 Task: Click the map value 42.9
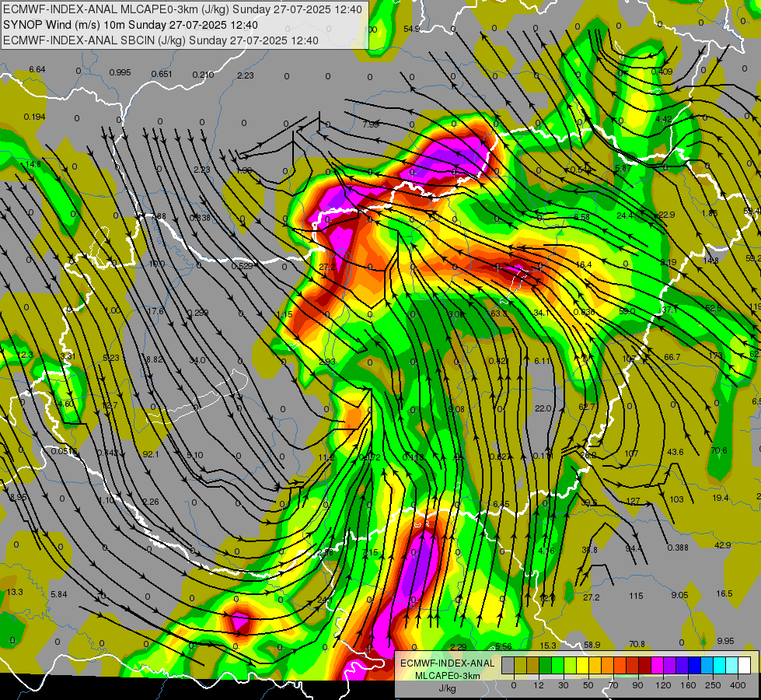click(722, 545)
